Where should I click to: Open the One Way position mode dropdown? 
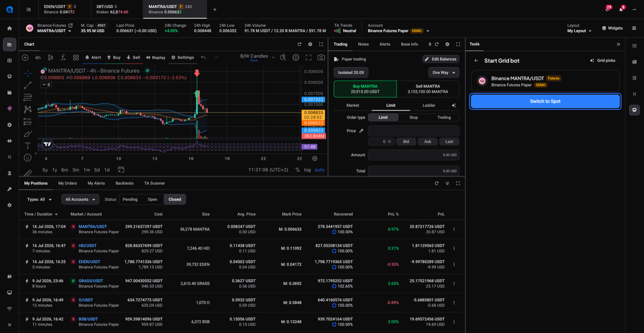pos(443,73)
